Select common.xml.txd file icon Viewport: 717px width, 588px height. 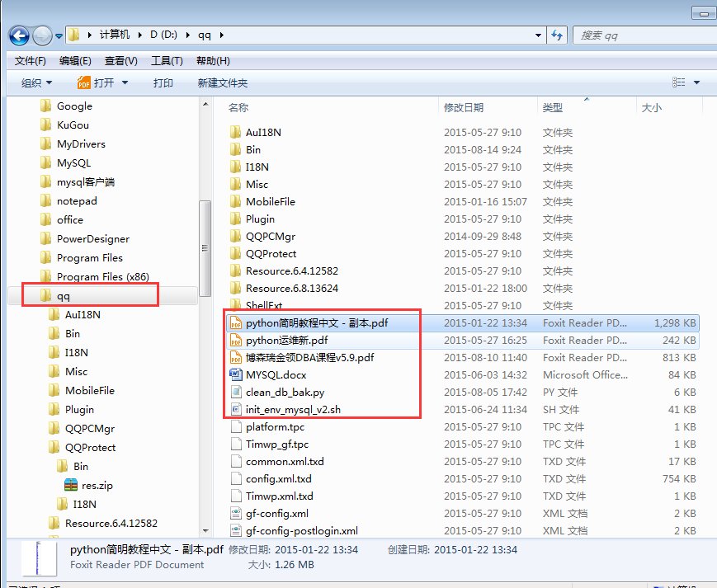tap(236, 462)
